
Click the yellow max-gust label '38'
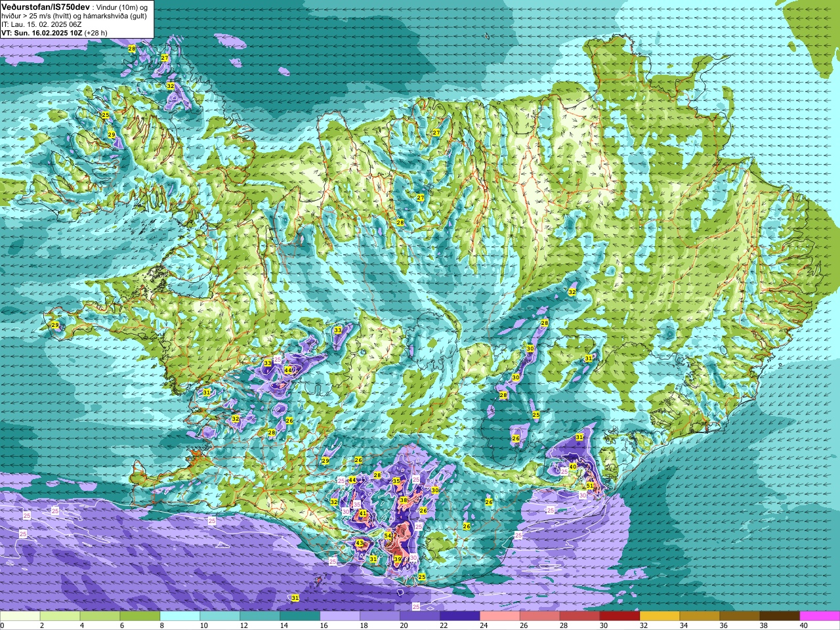pos(404,500)
